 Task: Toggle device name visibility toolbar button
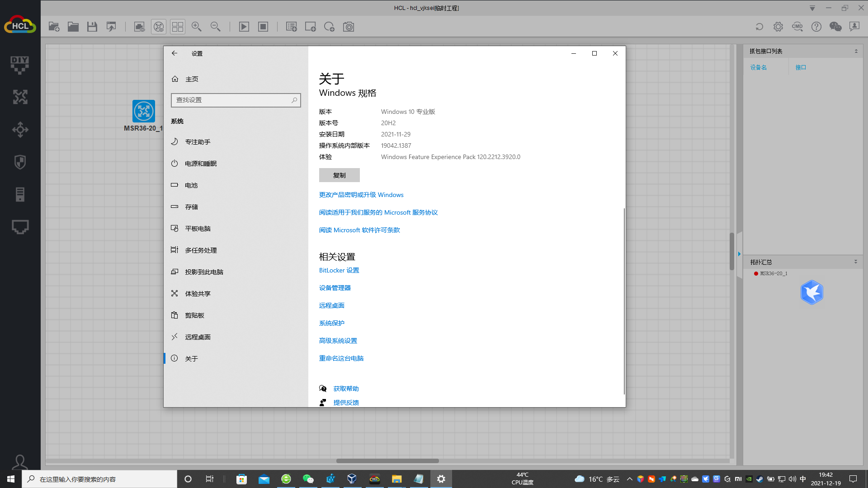point(159,27)
